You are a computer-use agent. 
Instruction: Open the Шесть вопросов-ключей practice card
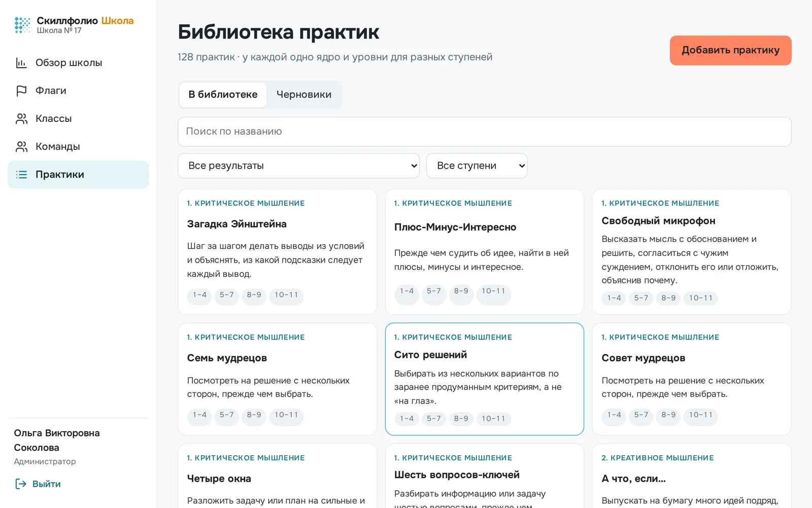tap(484, 476)
